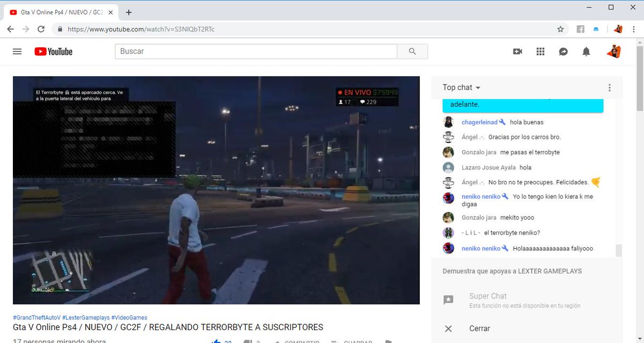Click the EN VIVO live indicator in video
Image resolution: width=644 pixels, height=343 pixels.
coord(355,93)
